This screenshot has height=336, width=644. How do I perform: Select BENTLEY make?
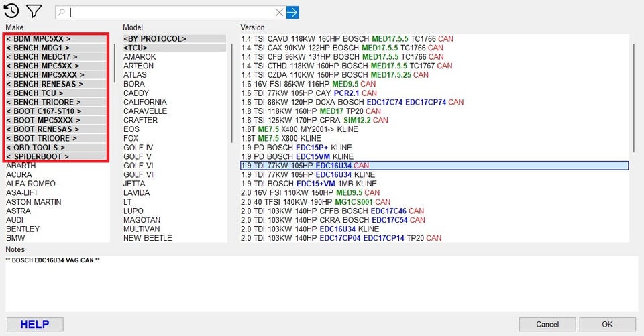click(23, 229)
